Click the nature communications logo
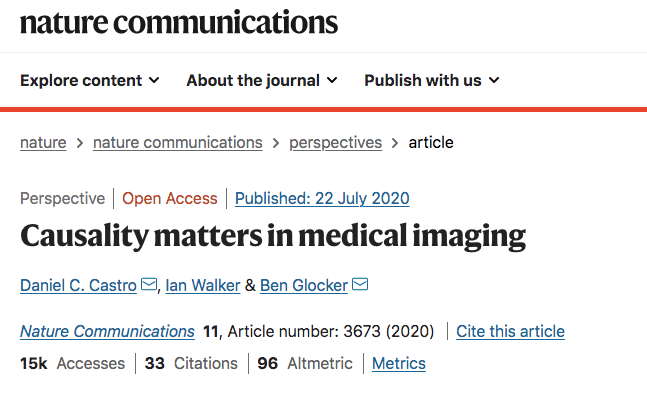647x393 pixels. [179, 22]
